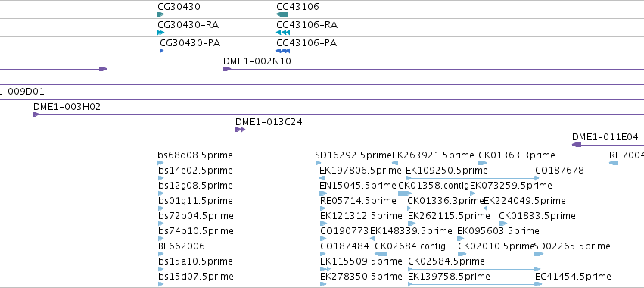This screenshot has width=644, height=288.
Task: Click the CK02010.5prime arrow glyph
Action: [x=462, y=254]
